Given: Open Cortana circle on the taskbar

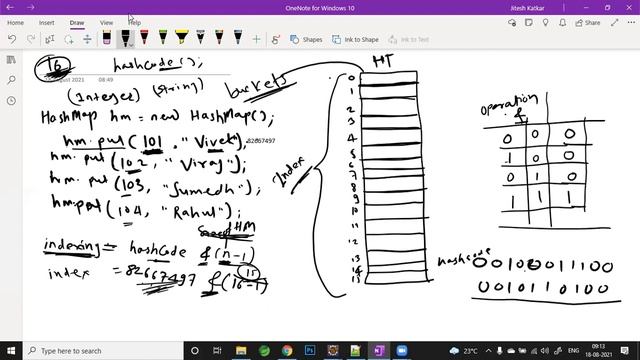Looking at the screenshot, I should (x=195, y=351).
